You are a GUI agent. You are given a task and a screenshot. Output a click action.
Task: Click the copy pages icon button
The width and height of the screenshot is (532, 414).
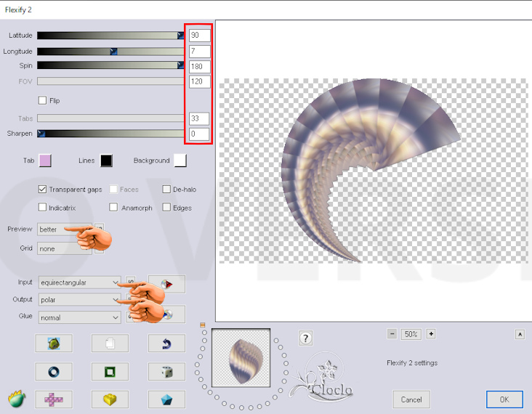point(110,344)
